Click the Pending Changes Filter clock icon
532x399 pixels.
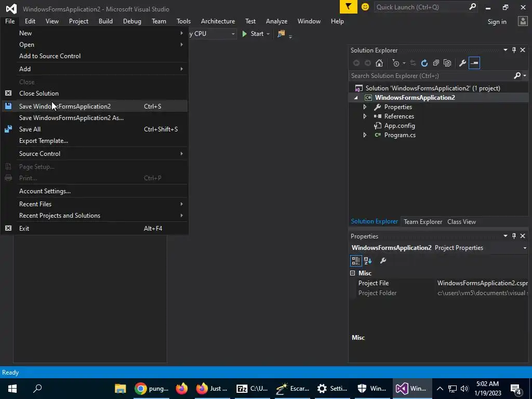point(395,63)
